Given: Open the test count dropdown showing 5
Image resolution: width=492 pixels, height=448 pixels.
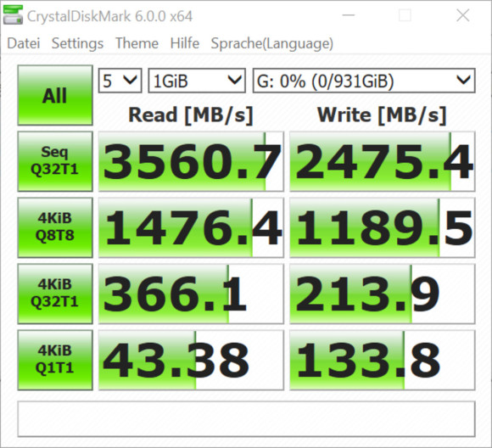Looking at the screenshot, I should coord(120,81).
